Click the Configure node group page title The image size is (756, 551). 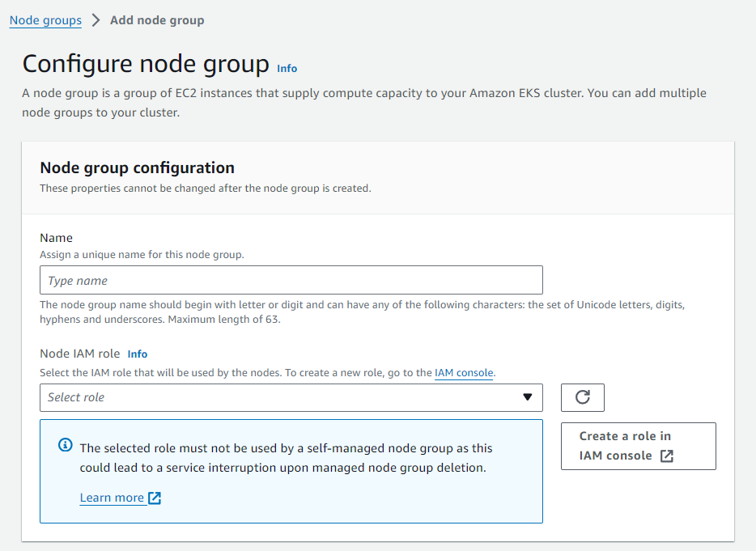click(146, 64)
